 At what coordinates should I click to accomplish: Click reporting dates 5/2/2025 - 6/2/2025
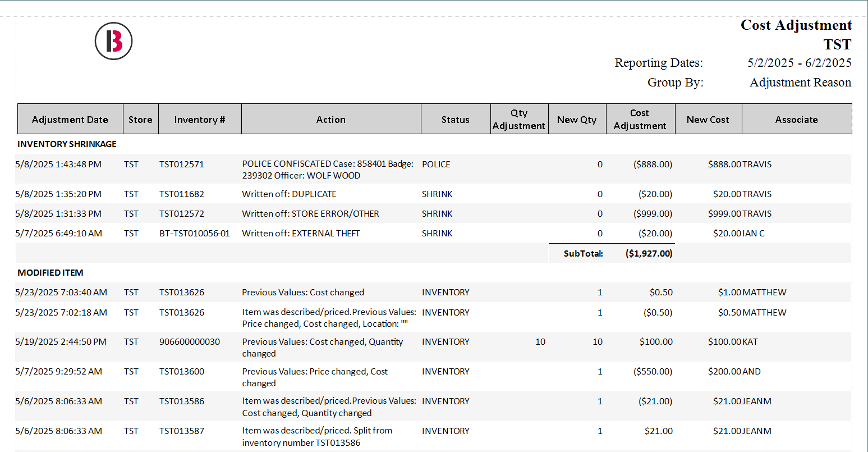[800, 62]
